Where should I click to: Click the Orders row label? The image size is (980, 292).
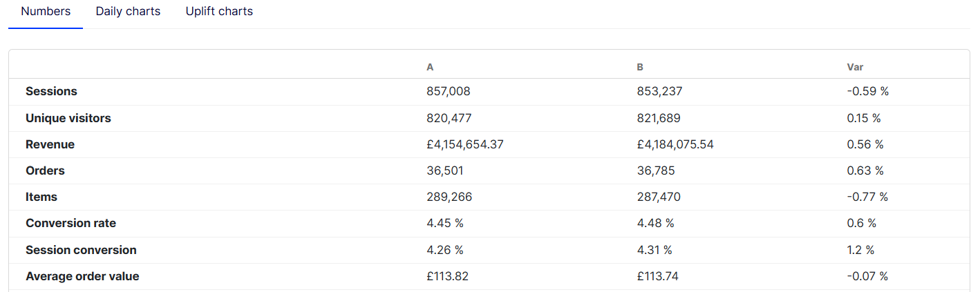pyautogui.click(x=45, y=171)
